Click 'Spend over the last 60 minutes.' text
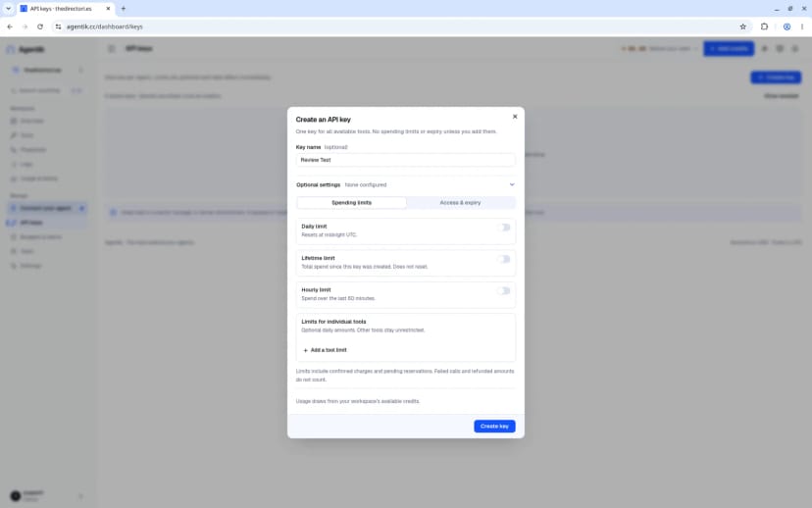Image resolution: width=812 pixels, height=508 pixels. 338,299
